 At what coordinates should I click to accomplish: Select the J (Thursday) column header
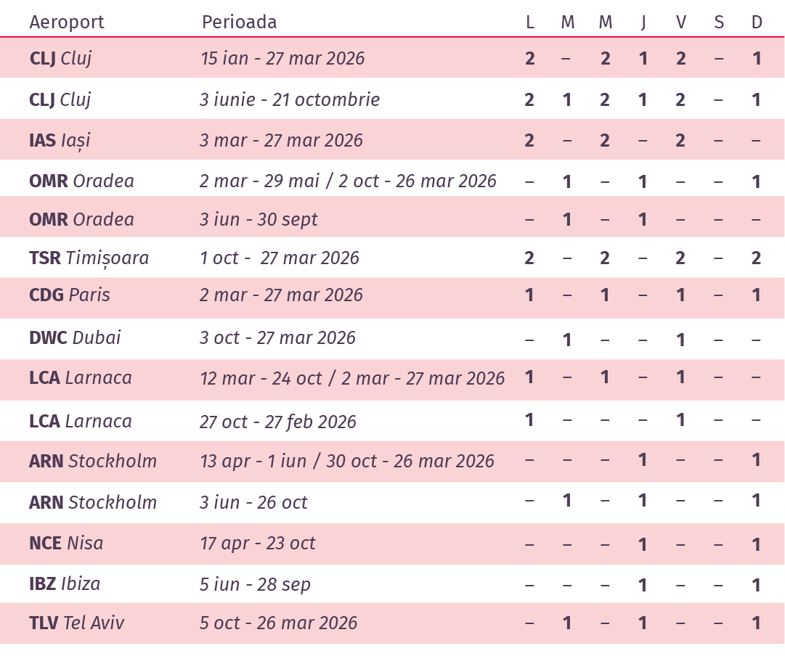tap(643, 22)
